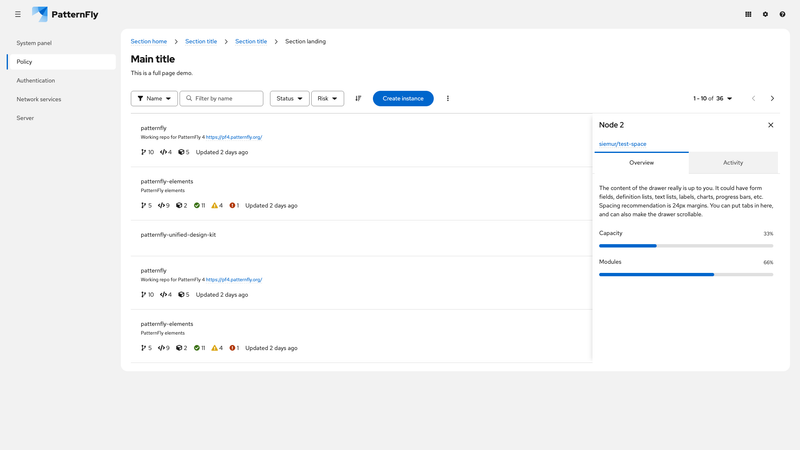Open the Name filter dropdown
The height and width of the screenshot is (450, 800).
pyautogui.click(x=154, y=98)
